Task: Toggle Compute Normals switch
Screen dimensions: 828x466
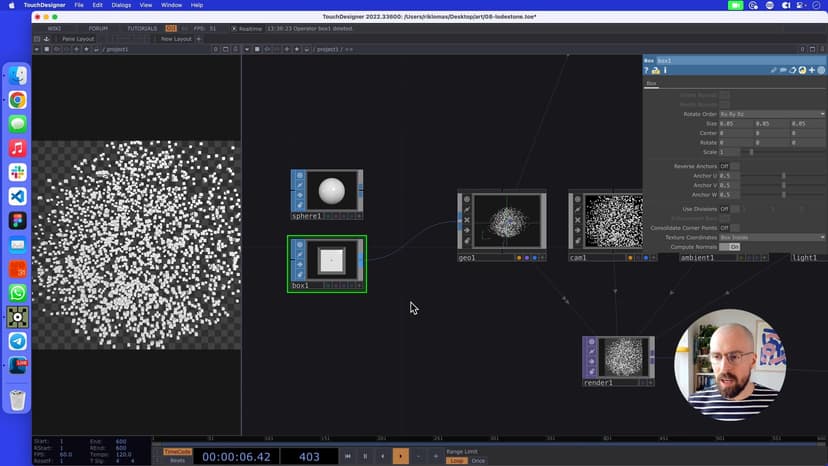Action: [730, 246]
